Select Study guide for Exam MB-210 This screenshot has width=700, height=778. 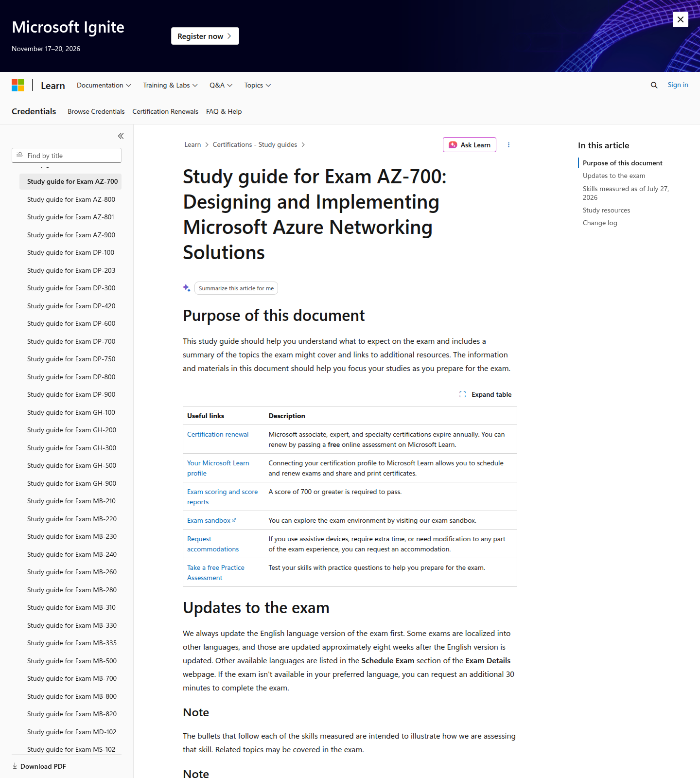click(x=71, y=501)
